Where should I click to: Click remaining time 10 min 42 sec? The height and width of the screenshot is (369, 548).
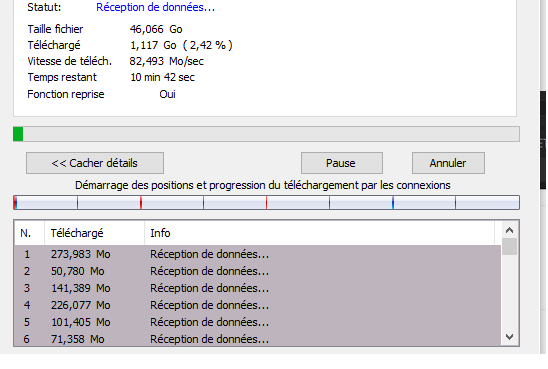click(x=163, y=77)
